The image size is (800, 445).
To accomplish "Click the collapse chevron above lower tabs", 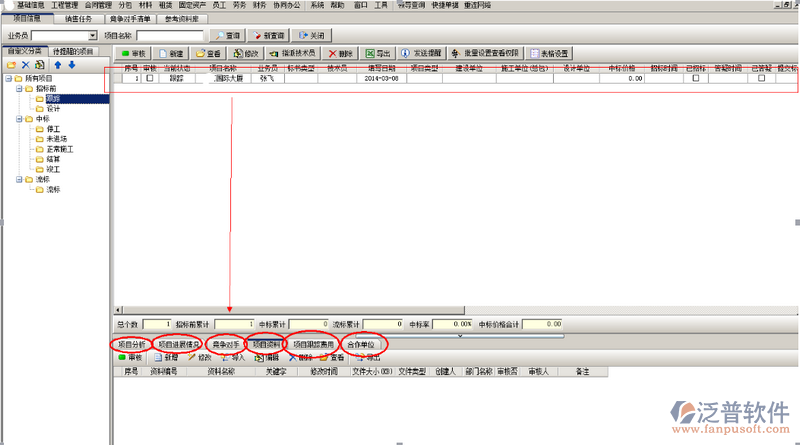I will (460, 336).
